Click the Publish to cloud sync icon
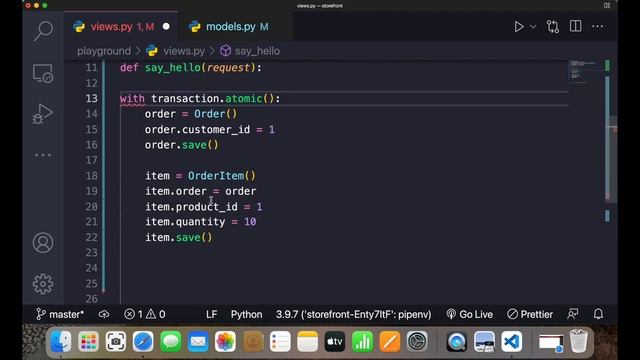The image size is (640, 360). point(104,314)
